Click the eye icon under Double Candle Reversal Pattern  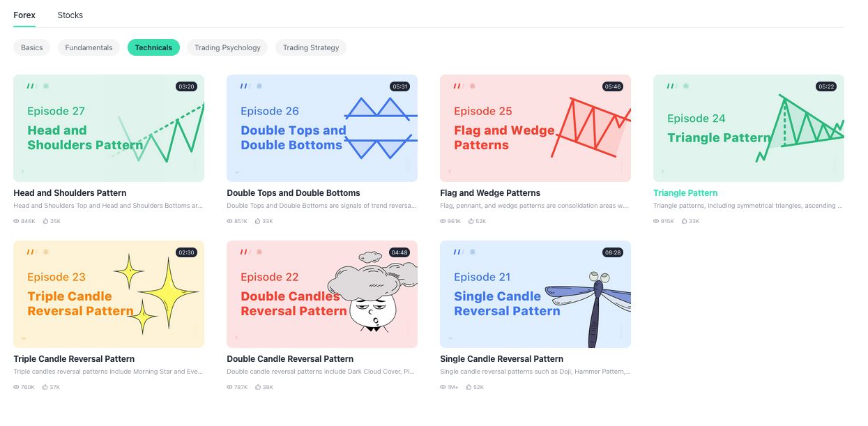tap(230, 387)
